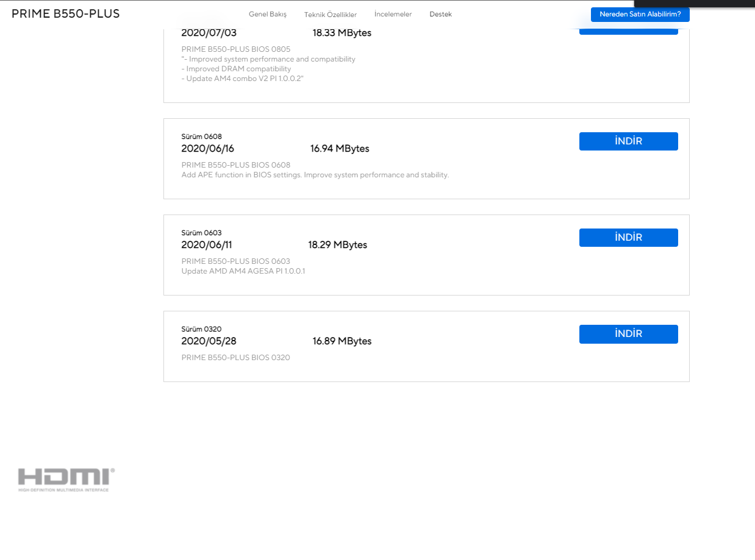Image resolution: width=755 pixels, height=560 pixels.
Task: Download BIOS version 0320 with İNDİR
Action: pos(628,334)
